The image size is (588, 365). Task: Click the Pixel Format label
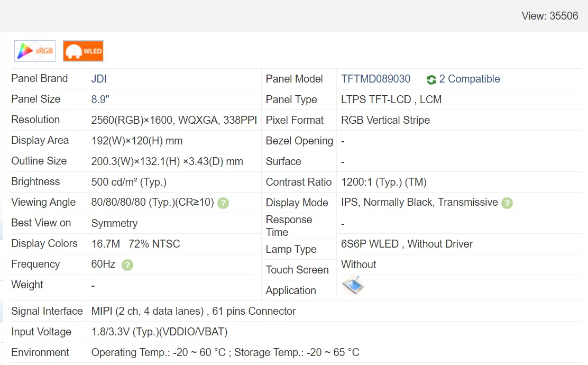coord(295,120)
